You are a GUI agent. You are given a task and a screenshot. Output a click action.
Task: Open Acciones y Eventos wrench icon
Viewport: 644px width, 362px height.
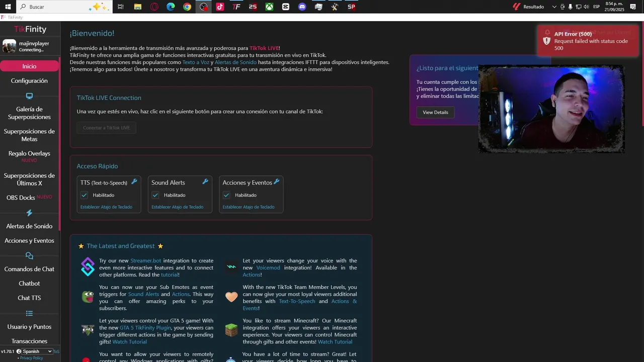276,182
